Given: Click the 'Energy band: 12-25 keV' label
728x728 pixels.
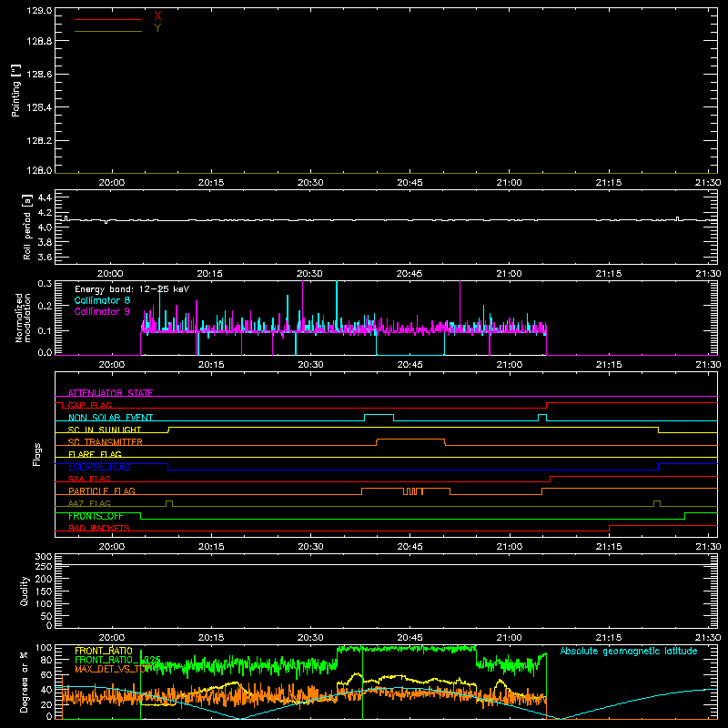Looking at the screenshot, I should 132,289.
